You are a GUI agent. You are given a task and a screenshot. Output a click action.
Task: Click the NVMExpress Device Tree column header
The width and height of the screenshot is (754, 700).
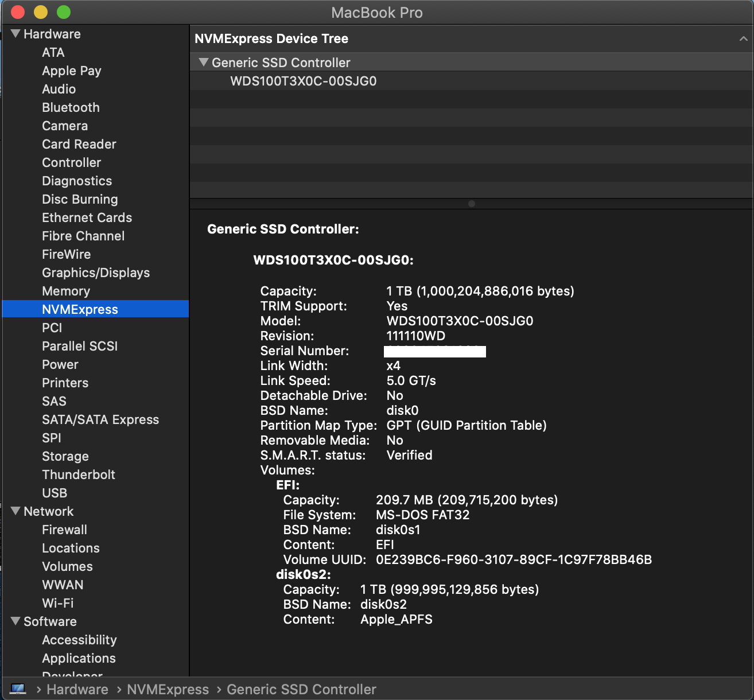pos(471,38)
